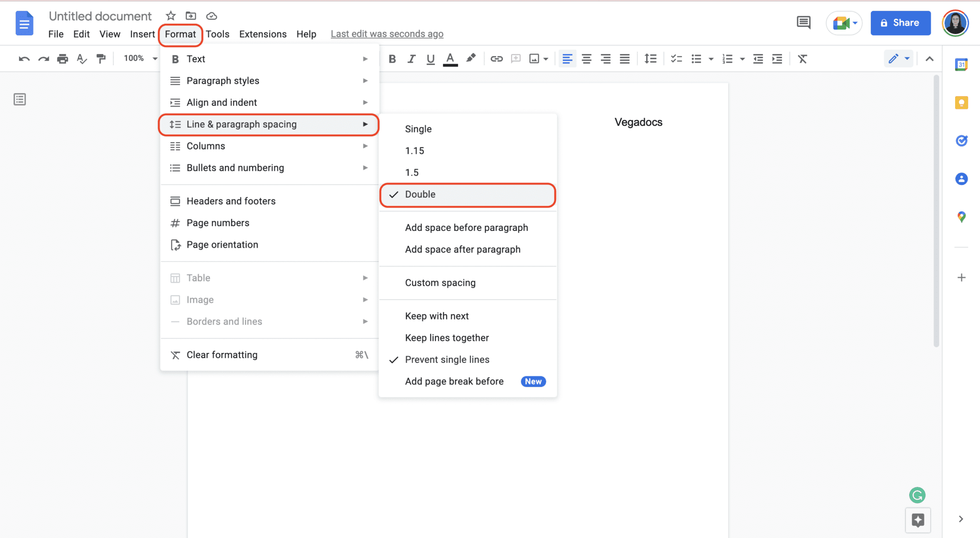Select the underline icon
The height and width of the screenshot is (538, 980).
click(x=430, y=58)
